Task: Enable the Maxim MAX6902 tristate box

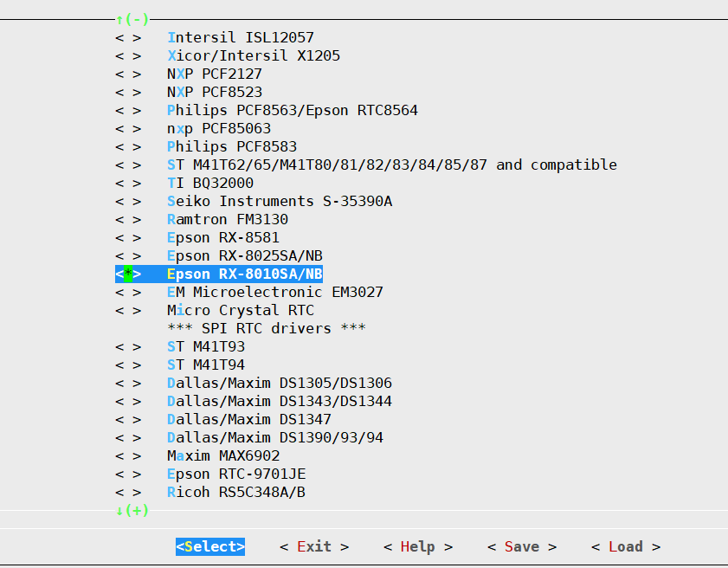Action: (128, 455)
